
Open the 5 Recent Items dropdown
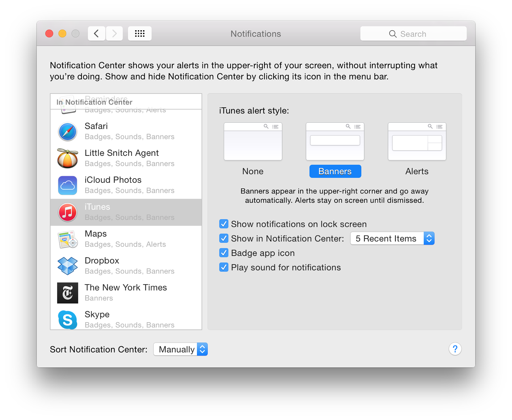point(392,238)
